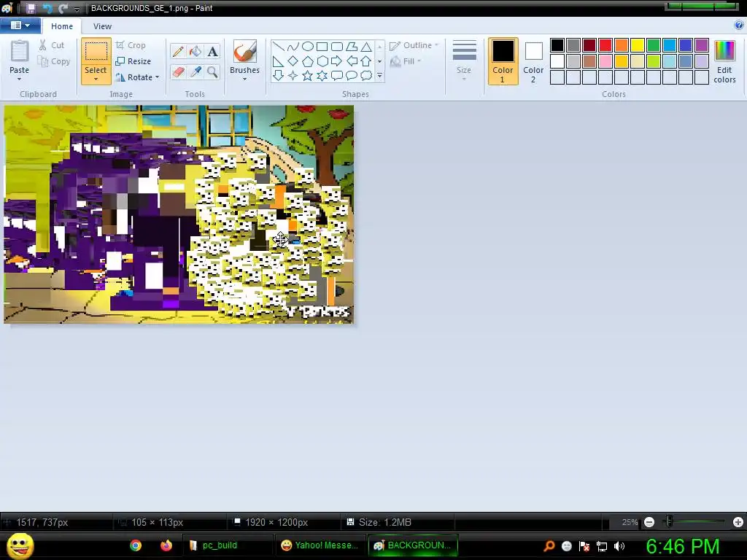Screen dimensions: 747x560
Task: Open Paint Help question mark icon
Action: pos(739,26)
